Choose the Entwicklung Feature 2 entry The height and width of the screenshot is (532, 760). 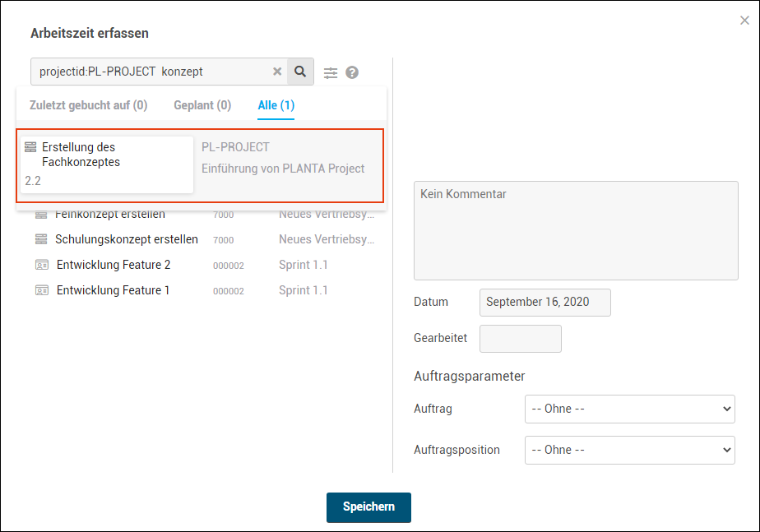(114, 265)
